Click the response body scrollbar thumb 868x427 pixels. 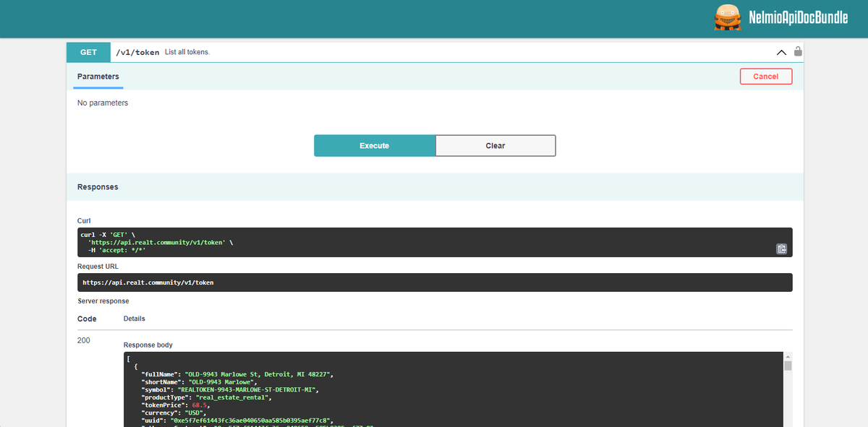tap(788, 366)
